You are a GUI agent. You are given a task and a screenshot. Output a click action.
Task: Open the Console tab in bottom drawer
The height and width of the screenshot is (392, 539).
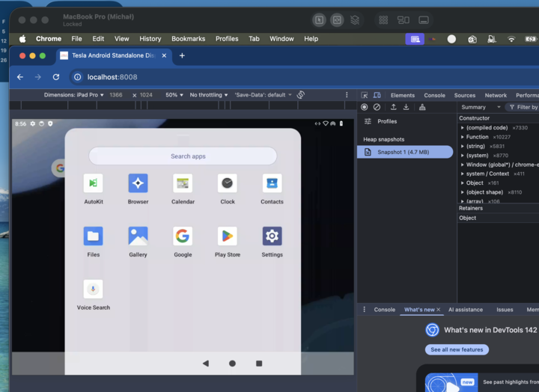[x=385, y=310]
